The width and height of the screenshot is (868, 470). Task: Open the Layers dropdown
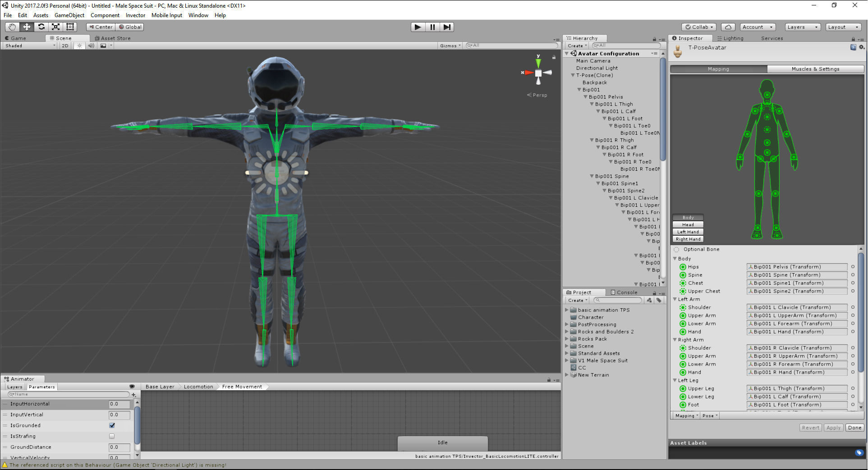tap(802, 27)
